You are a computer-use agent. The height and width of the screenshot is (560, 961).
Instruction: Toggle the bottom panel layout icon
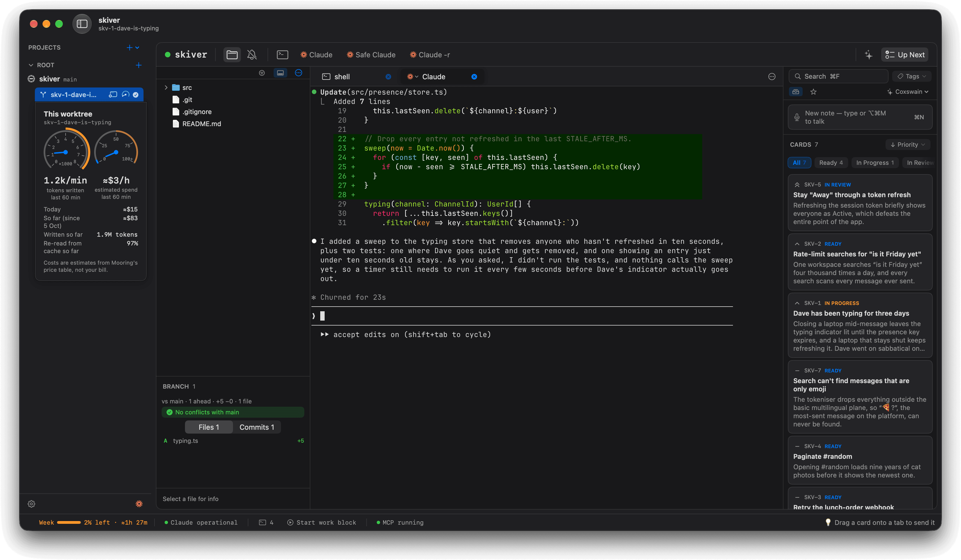pos(280,73)
